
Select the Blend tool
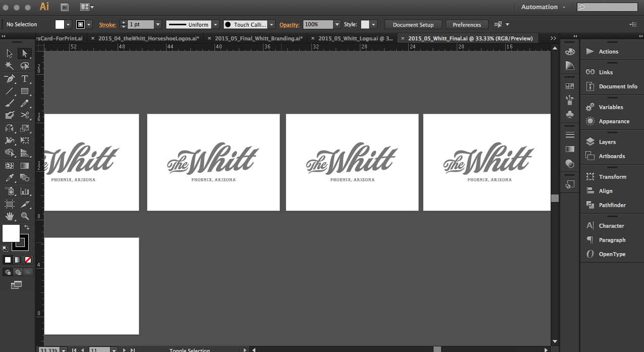(x=25, y=178)
